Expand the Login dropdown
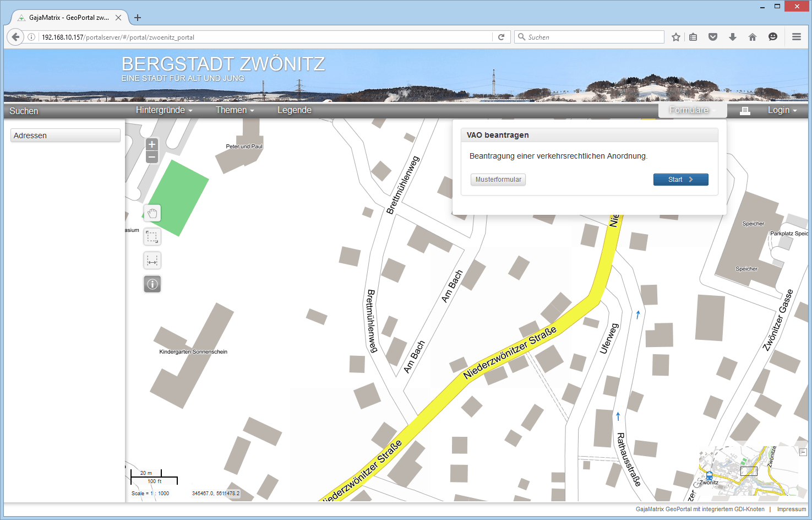The width and height of the screenshot is (812, 520). point(782,110)
